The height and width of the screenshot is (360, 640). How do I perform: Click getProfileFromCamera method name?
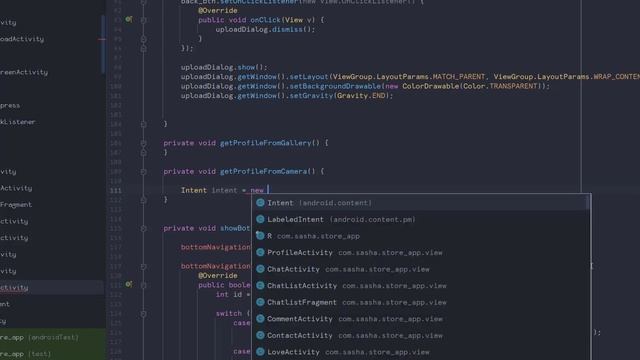click(x=264, y=171)
